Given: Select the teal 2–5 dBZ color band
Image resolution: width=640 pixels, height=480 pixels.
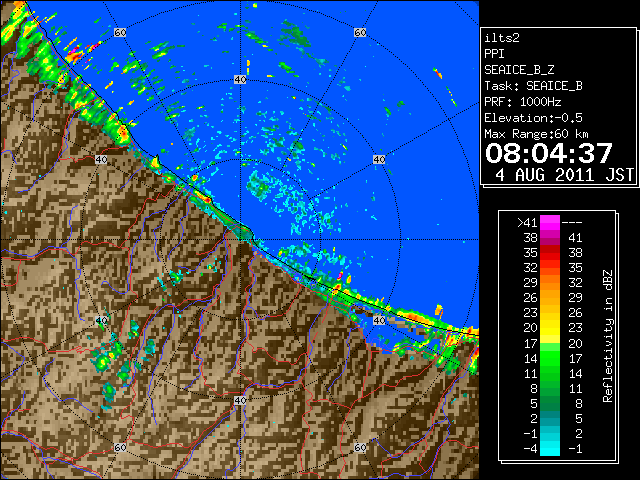Looking at the screenshot, I should click(x=550, y=419).
